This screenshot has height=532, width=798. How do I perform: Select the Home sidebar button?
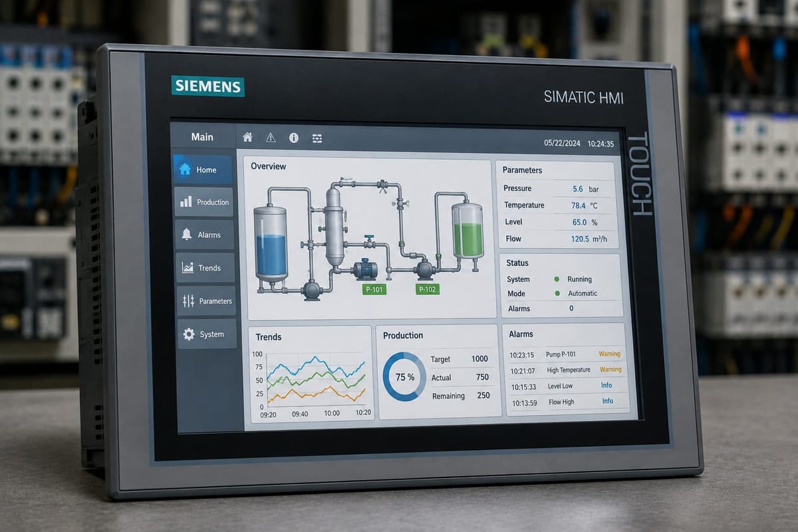coord(203,170)
